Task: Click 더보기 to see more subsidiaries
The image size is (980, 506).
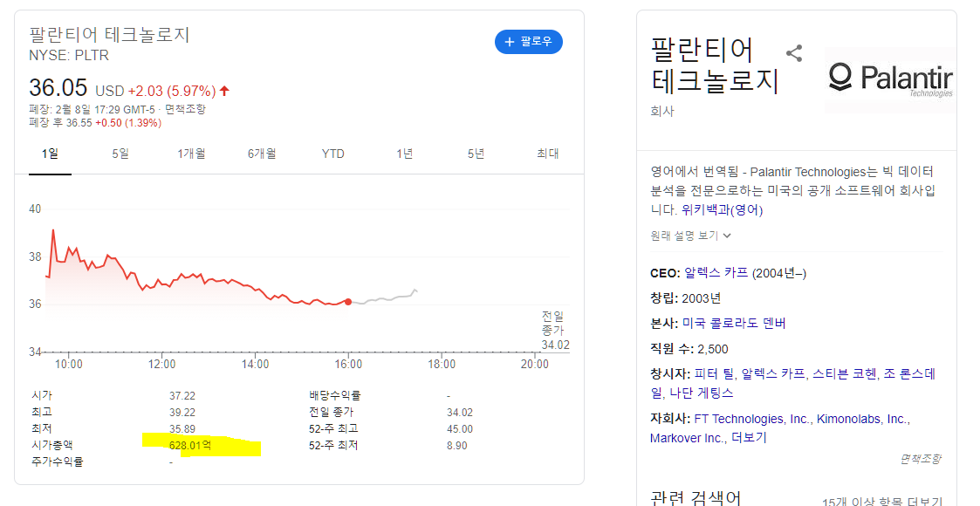Action: coord(749,438)
